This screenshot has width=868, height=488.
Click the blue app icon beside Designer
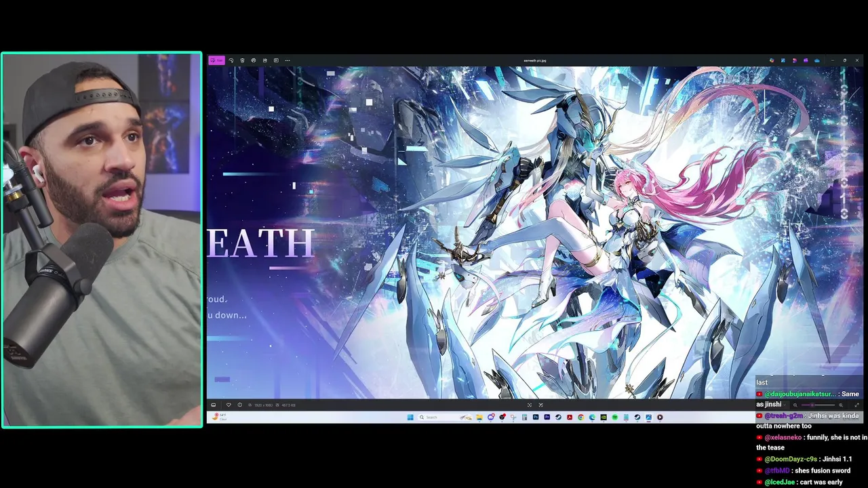pyautogui.click(x=783, y=60)
